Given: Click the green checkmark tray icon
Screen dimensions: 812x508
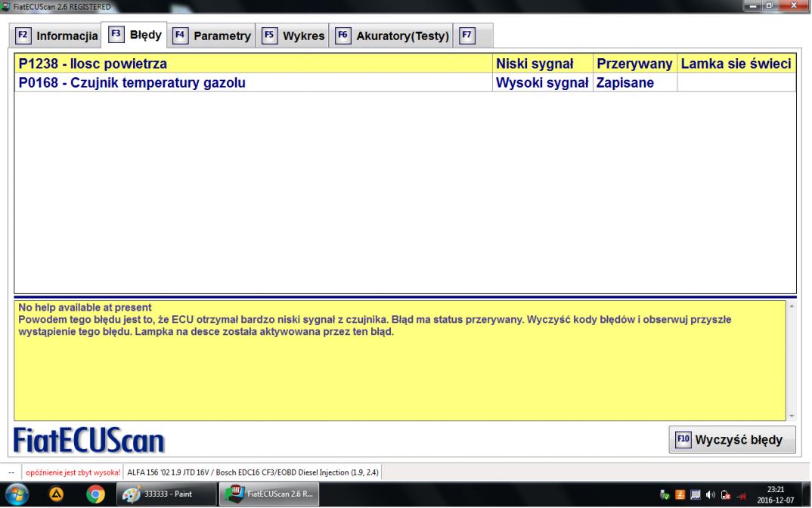Looking at the screenshot, I should [x=665, y=495].
